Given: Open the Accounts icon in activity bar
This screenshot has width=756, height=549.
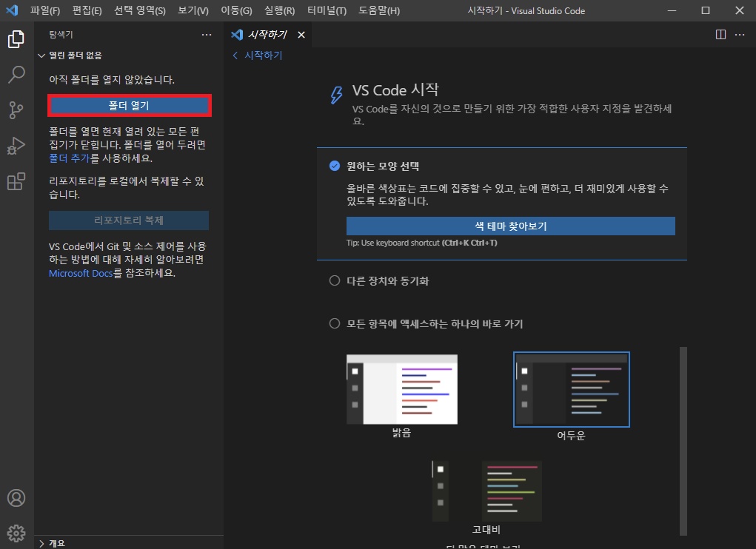Looking at the screenshot, I should coord(16,498).
